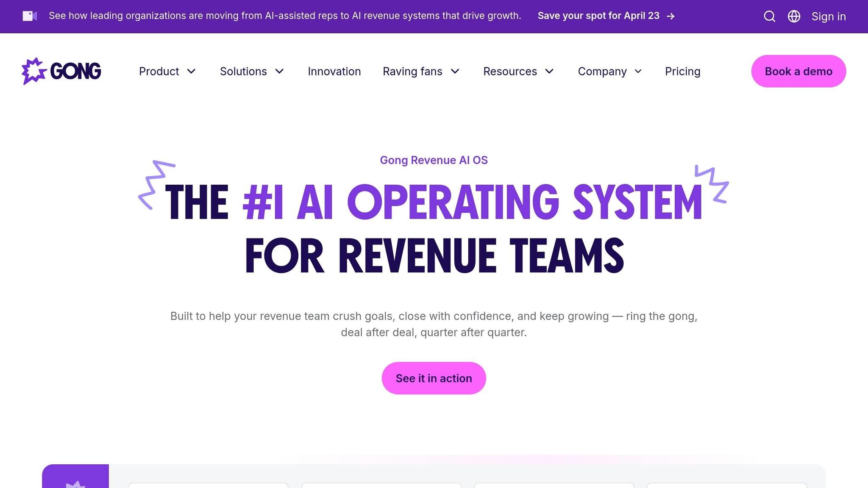The height and width of the screenshot is (488, 868).
Task: Click the Gong Revenue AI OS label
Action: click(x=434, y=160)
